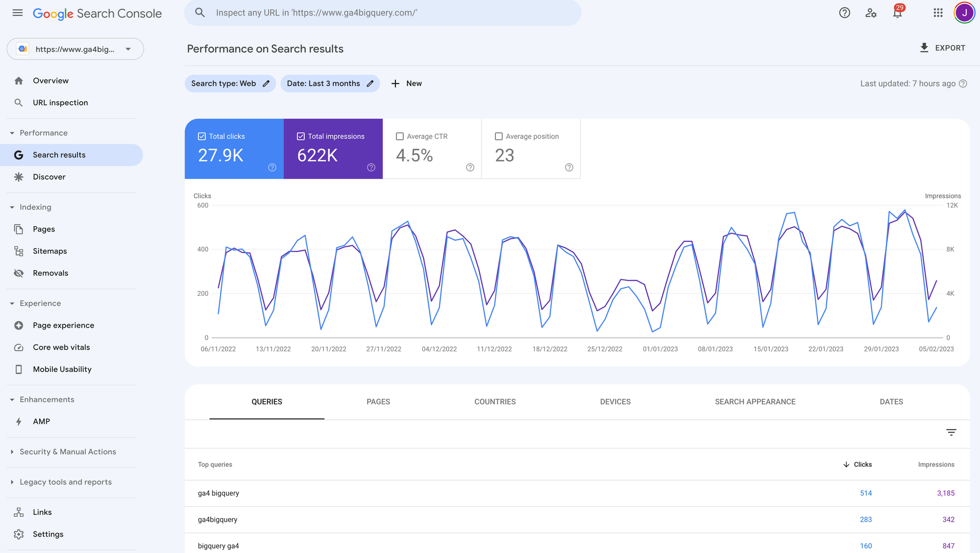Click the Google Search Console logo

tap(97, 13)
